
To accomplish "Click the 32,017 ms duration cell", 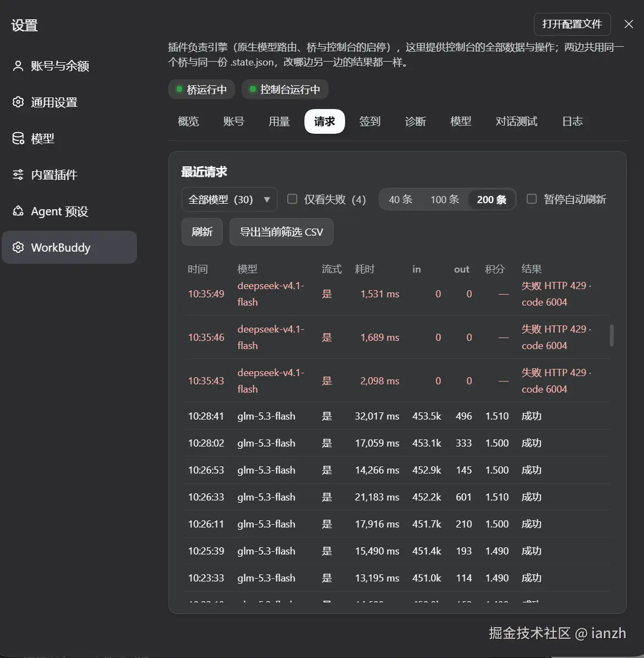I will [377, 416].
